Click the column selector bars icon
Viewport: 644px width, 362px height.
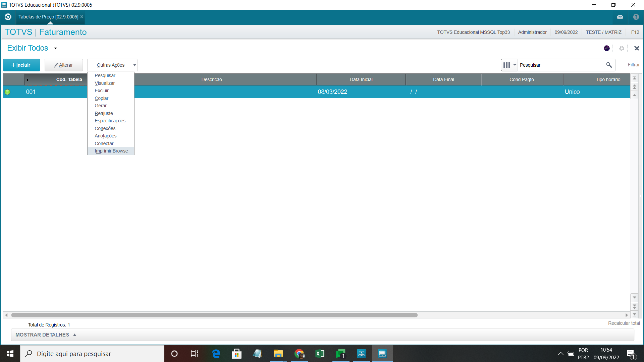click(506, 65)
